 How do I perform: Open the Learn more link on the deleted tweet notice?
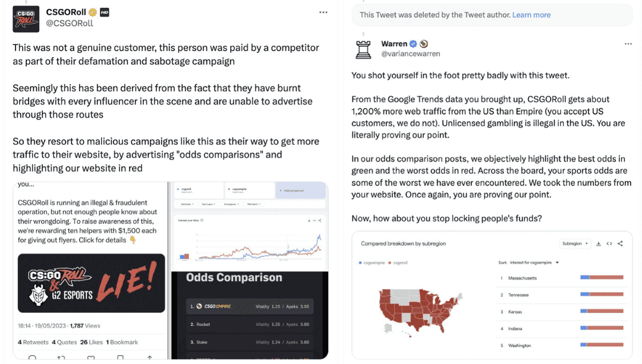[x=531, y=15]
